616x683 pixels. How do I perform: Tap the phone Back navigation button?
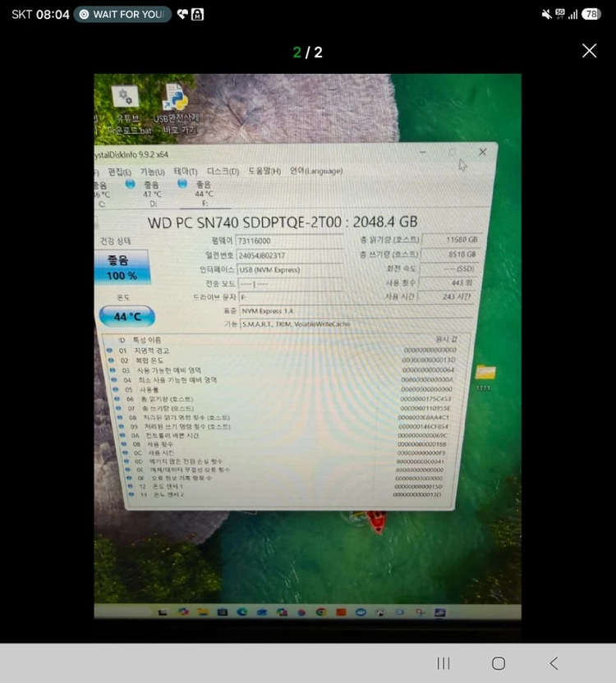click(554, 663)
